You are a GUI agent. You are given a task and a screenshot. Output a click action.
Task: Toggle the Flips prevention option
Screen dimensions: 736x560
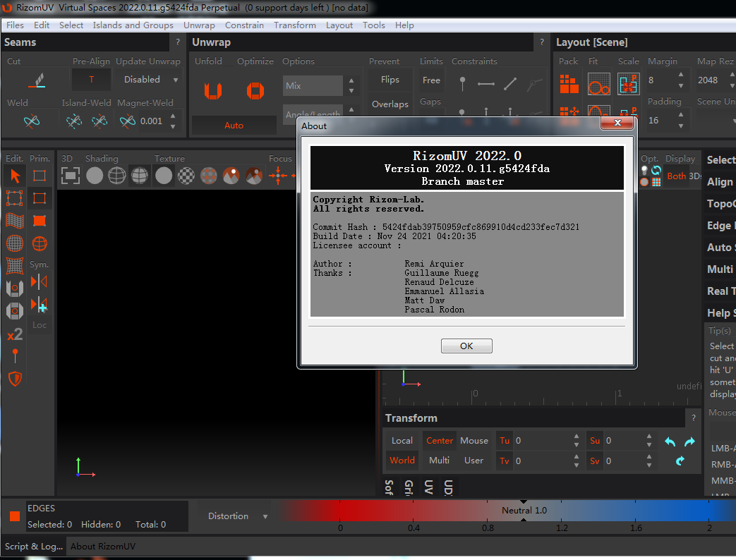tap(390, 80)
